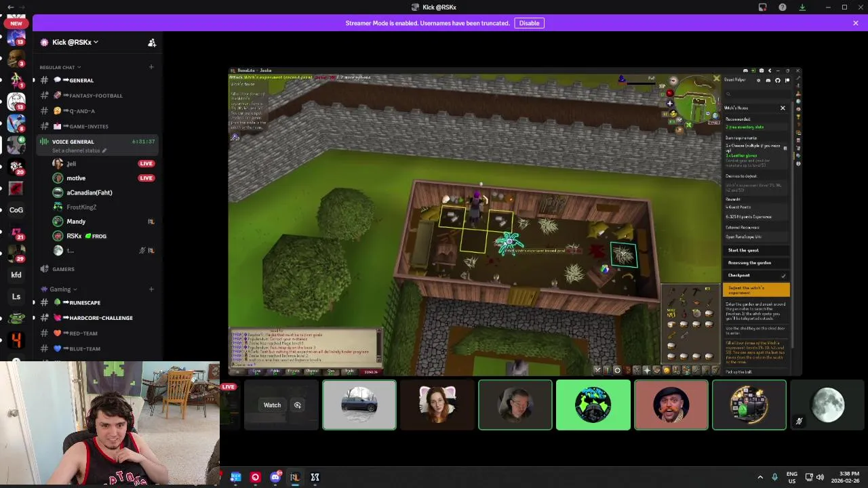Select user aCanadian(Faht) in the voice list
This screenshot has height=488, width=868.
point(104,192)
